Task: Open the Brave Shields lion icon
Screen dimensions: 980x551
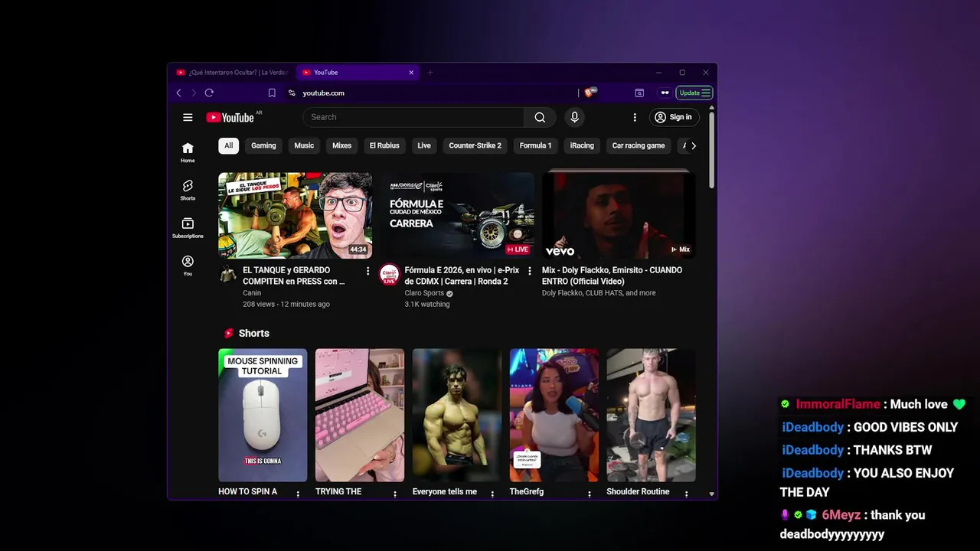Action: (x=589, y=93)
